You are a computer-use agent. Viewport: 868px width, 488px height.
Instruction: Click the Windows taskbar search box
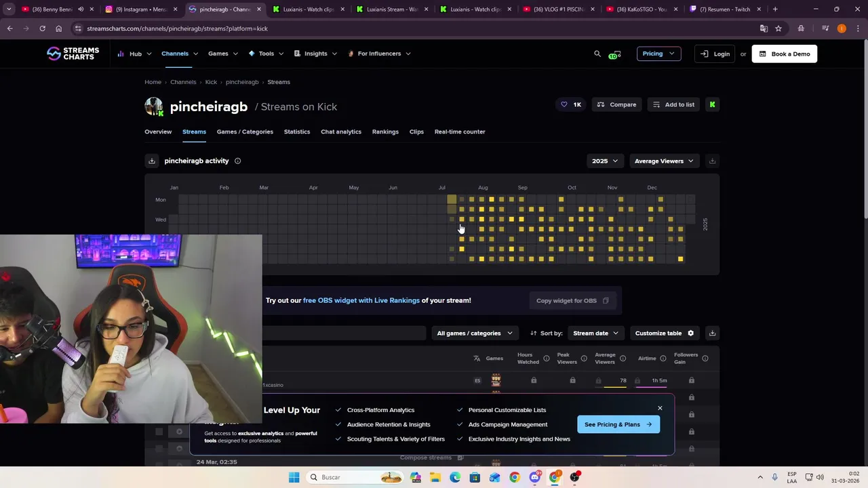pyautogui.click(x=355, y=477)
